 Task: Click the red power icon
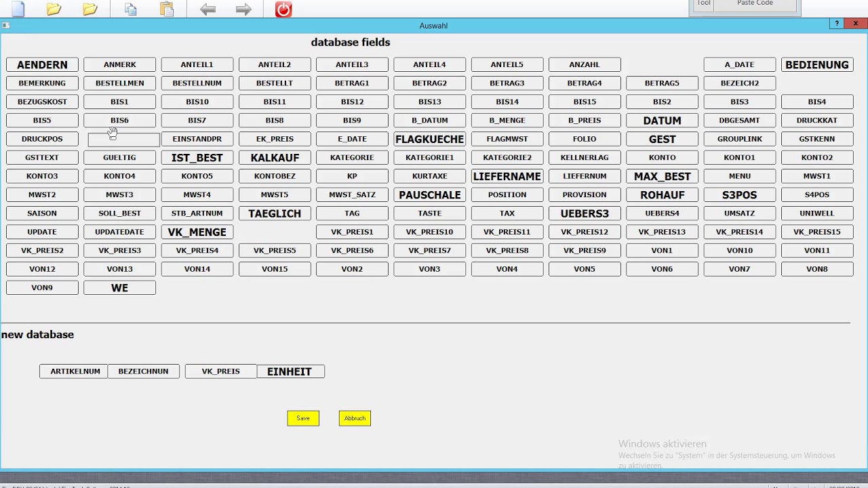click(x=283, y=9)
